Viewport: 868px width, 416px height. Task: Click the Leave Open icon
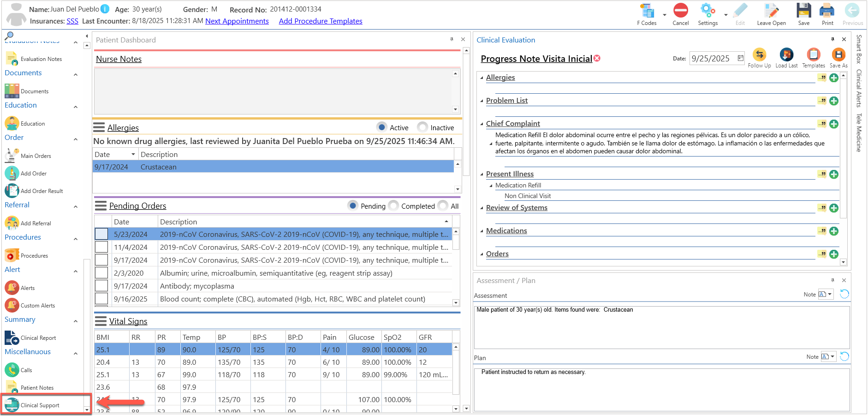(771, 11)
